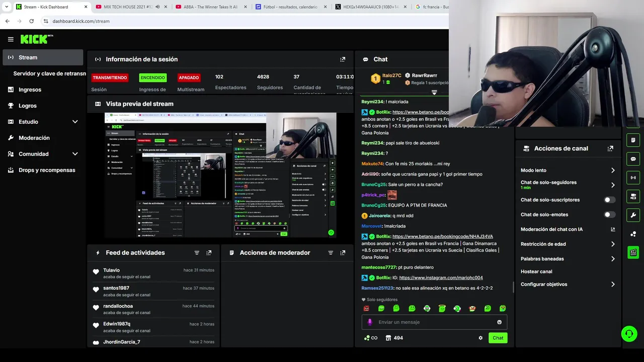644x362 pixels.
Task: Click the purple microphone in message box
Action: pyautogui.click(x=370, y=322)
